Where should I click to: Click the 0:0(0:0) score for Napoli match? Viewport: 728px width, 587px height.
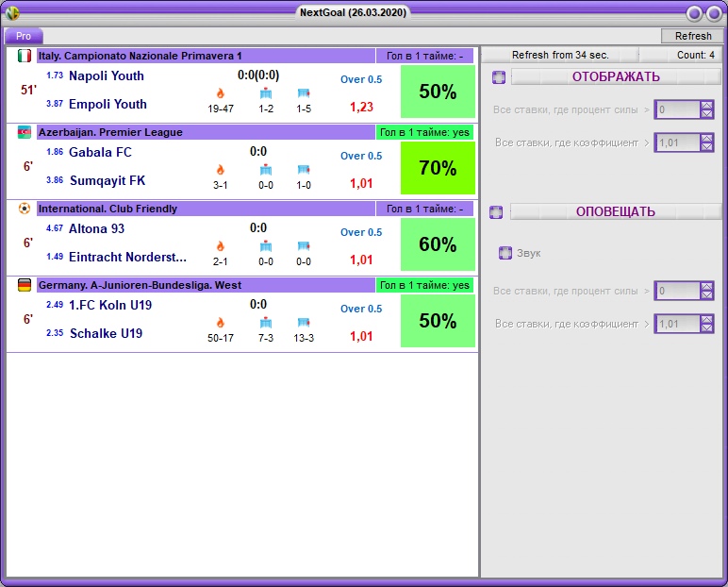(x=258, y=75)
